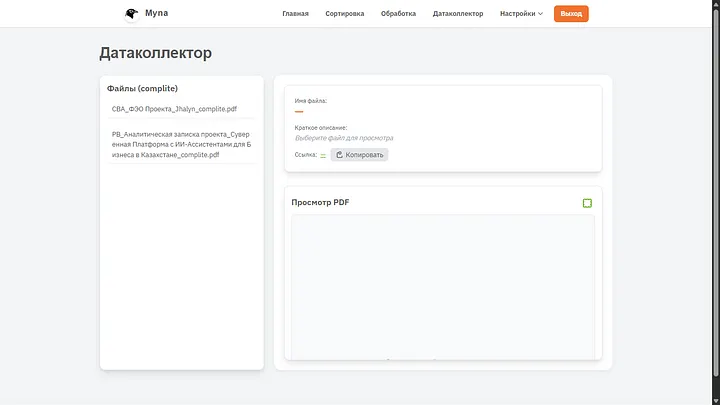The width and height of the screenshot is (720, 405).
Task: Open the Настройки dropdown menu
Action: pyautogui.click(x=521, y=14)
